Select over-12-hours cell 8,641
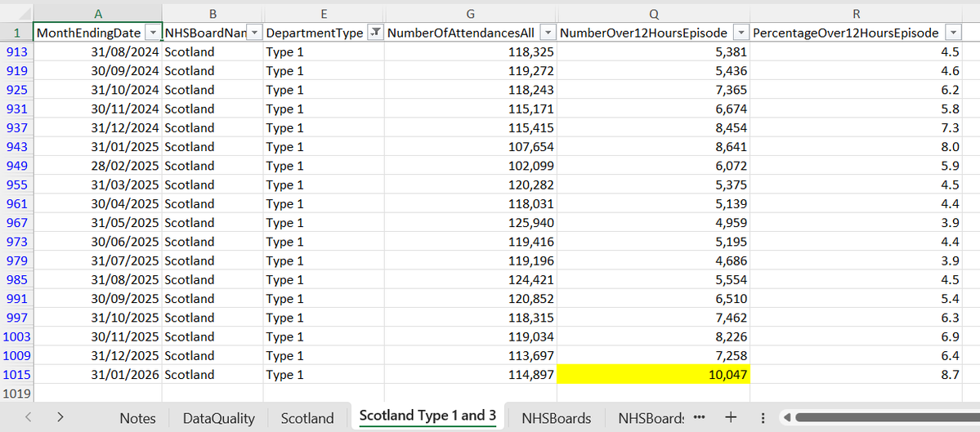Image resolution: width=980 pixels, height=432 pixels. tap(653, 147)
